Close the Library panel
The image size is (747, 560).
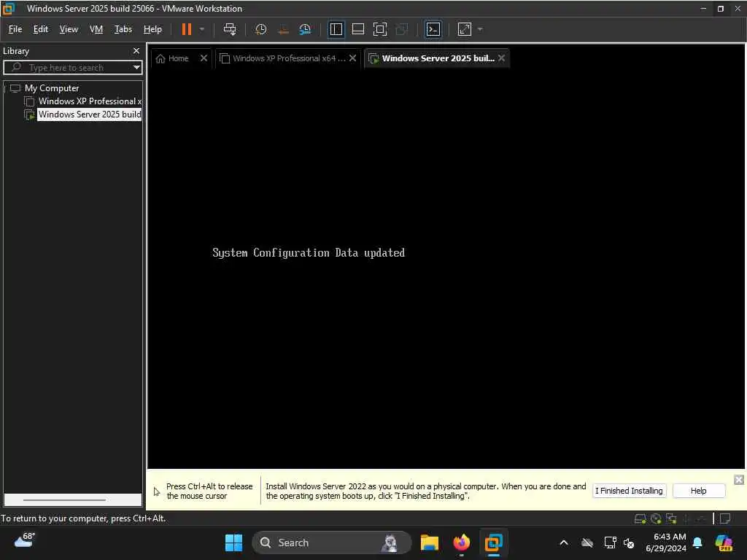136,50
